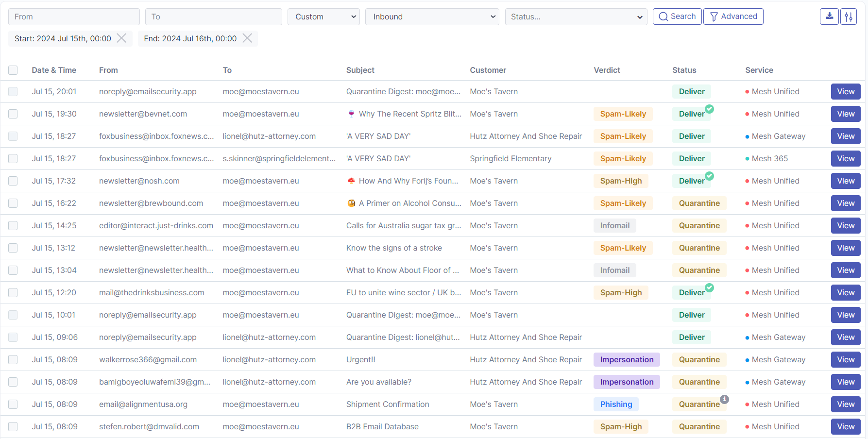Expand the Status filter dropdown
This screenshot has height=439, width=868.
coord(576,16)
